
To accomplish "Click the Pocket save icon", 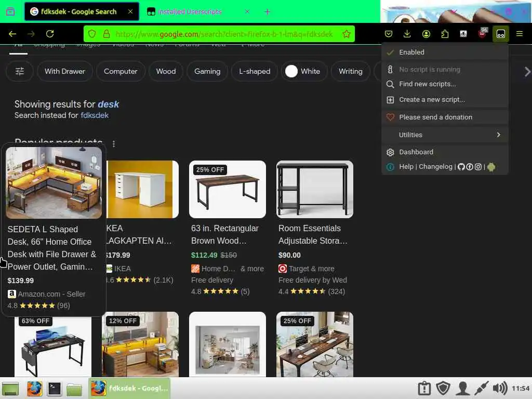I will click(389, 34).
